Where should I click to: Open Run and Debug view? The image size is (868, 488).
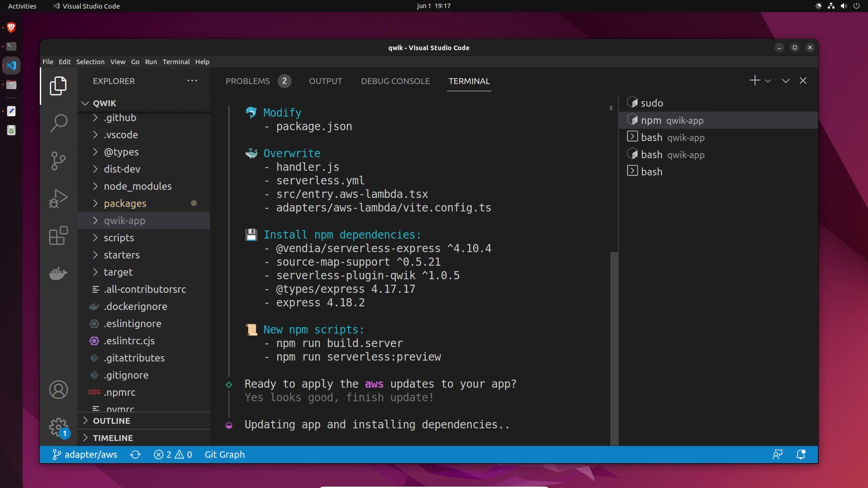point(58,198)
